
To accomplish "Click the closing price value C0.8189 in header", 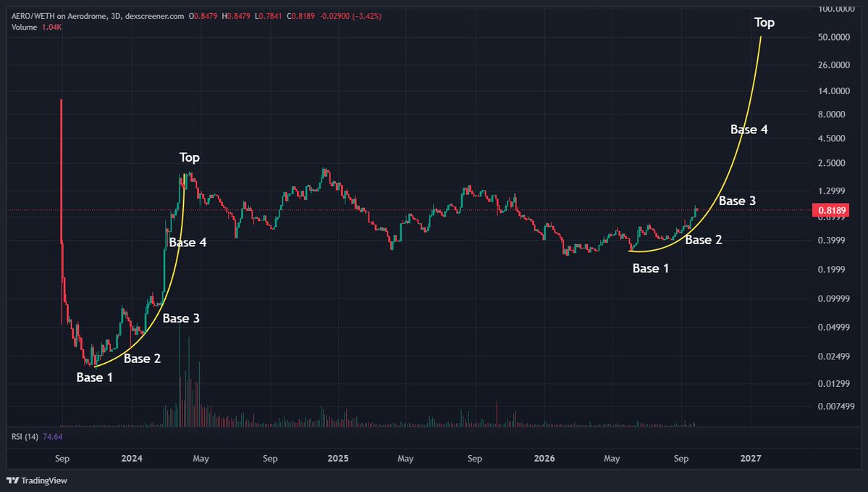I will 301,16.
